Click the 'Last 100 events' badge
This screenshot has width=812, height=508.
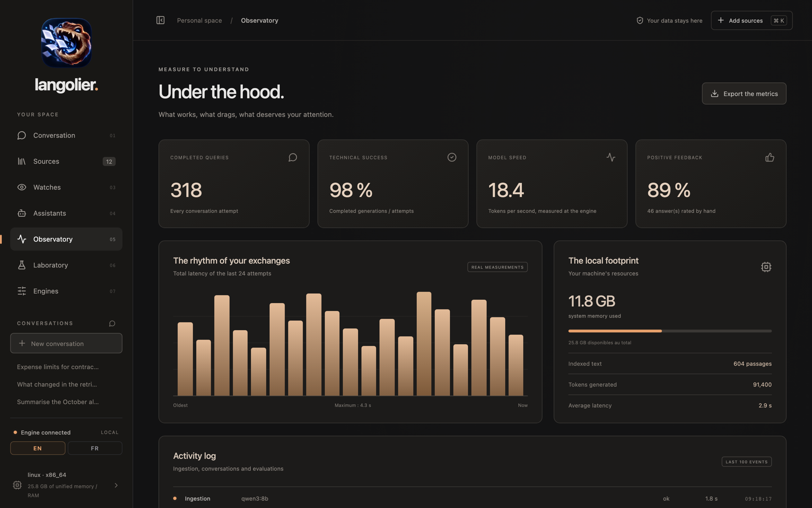click(747, 462)
